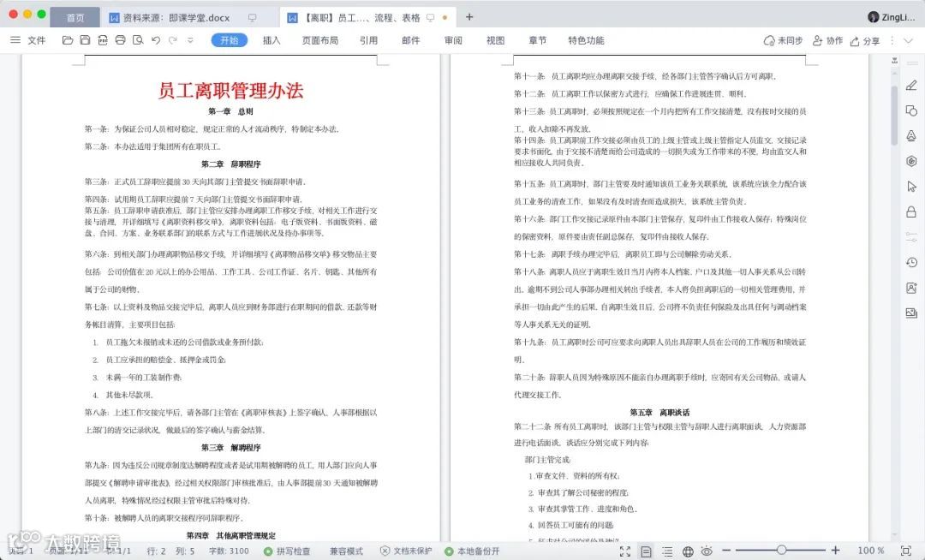Switch to web layout globe icon
This screenshot has width=925, height=560.
(x=688, y=551)
